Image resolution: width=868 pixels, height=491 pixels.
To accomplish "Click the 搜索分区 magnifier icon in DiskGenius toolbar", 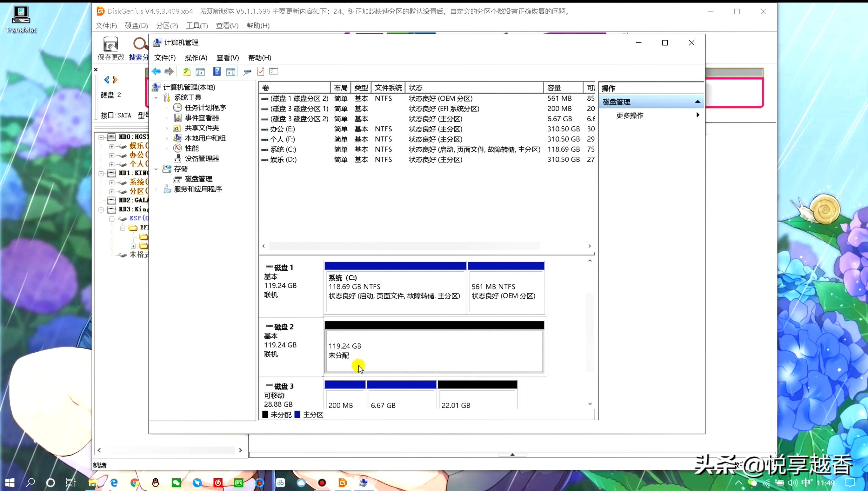I will pyautogui.click(x=139, y=44).
